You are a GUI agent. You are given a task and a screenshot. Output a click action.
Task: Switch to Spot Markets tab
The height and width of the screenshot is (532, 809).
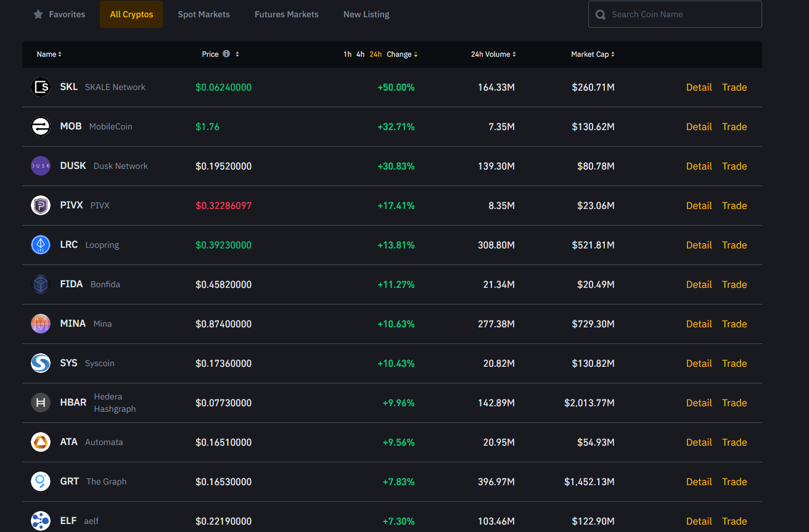[x=203, y=14]
